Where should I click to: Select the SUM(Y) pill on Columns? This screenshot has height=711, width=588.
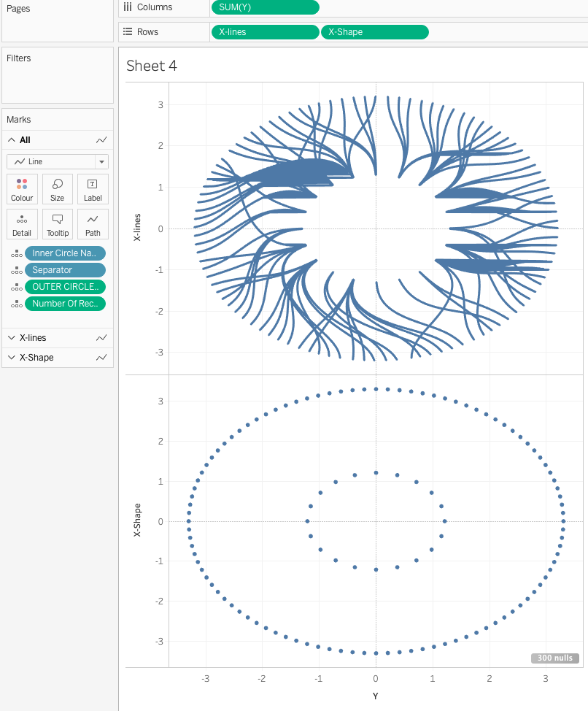264,7
